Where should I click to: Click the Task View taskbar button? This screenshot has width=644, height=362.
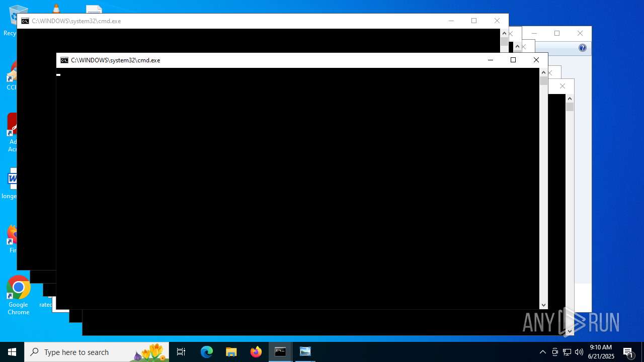pyautogui.click(x=181, y=352)
